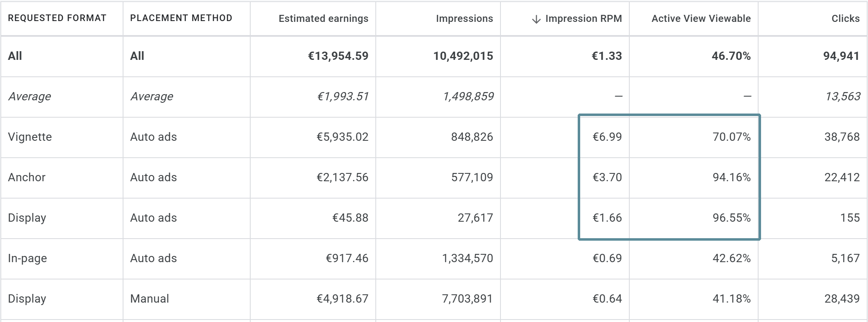Click the PLACEMENT METHOD column header
868x322 pixels.
tap(181, 18)
